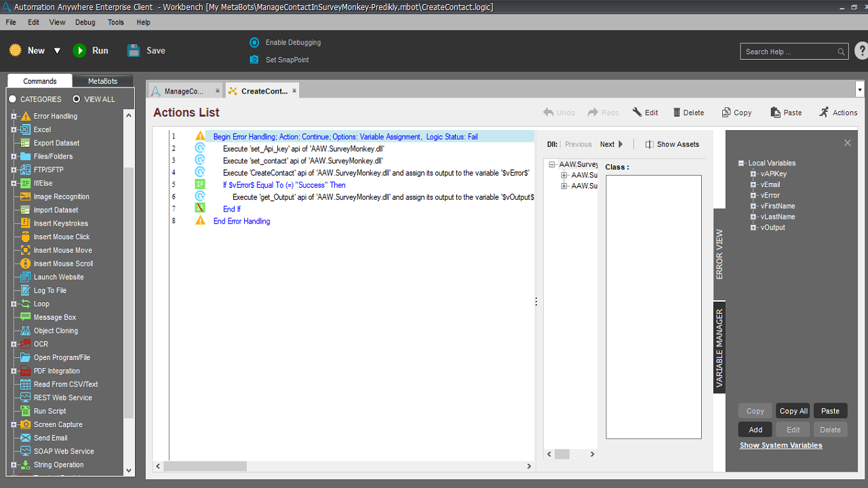Select the Run Script command icon
Screen dimensions: 868x488
tap(25, 411)
